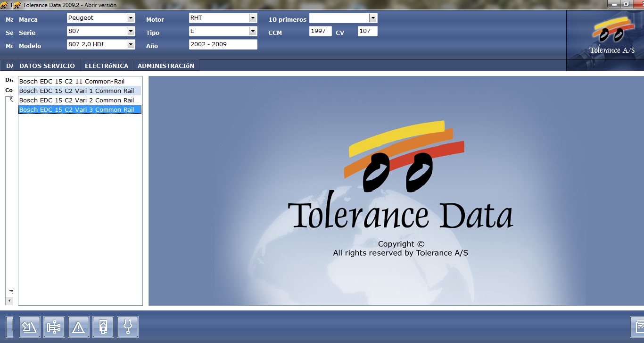This screenshot has width=644, height=343.
Task: Open the ADMINISTRACIÓN tab
Action: tap(166, 66)
